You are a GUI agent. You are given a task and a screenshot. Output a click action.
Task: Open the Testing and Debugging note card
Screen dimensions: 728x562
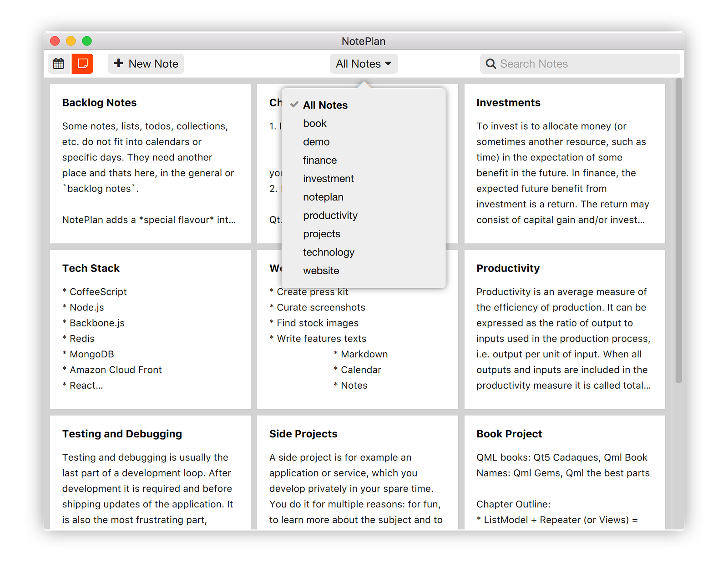[x=150, y=472]
